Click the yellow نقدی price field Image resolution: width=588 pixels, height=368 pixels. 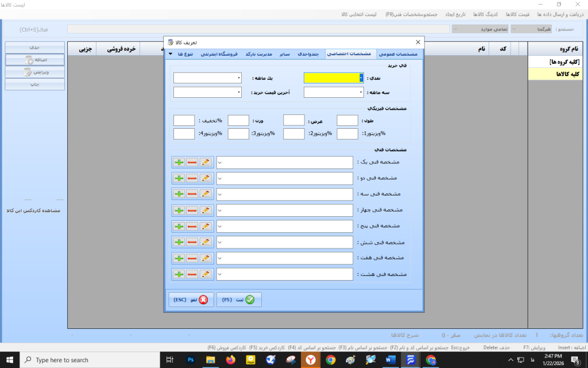pyautogui.click(x=333, y=78)
